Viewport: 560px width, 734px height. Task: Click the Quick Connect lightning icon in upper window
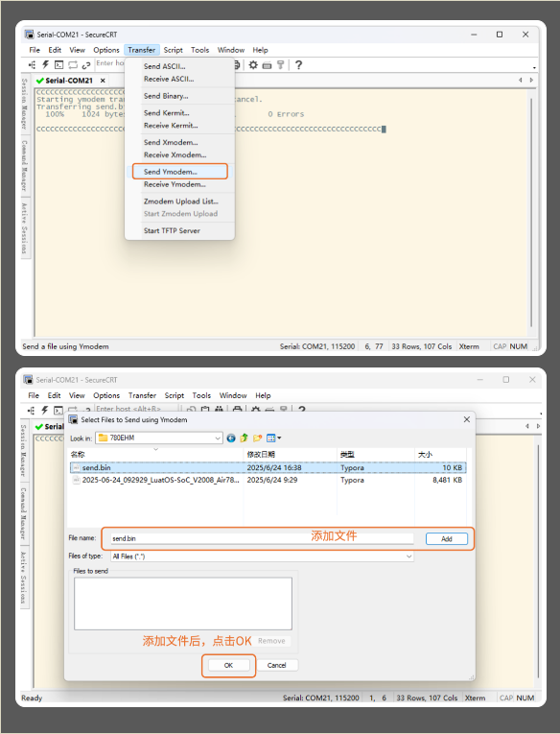click(x=45, y=64)
